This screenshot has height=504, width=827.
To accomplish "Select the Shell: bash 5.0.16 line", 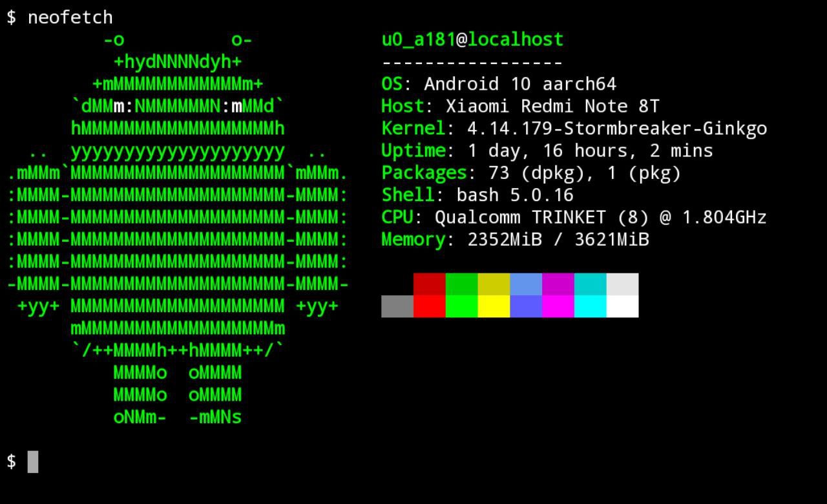I will pyautogui.click(x=477, y=194).
